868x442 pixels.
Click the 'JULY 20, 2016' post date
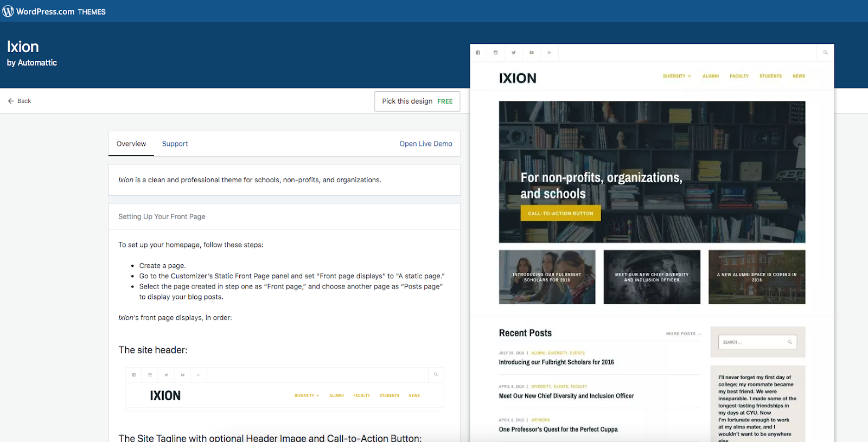click(x=512, y=353)
